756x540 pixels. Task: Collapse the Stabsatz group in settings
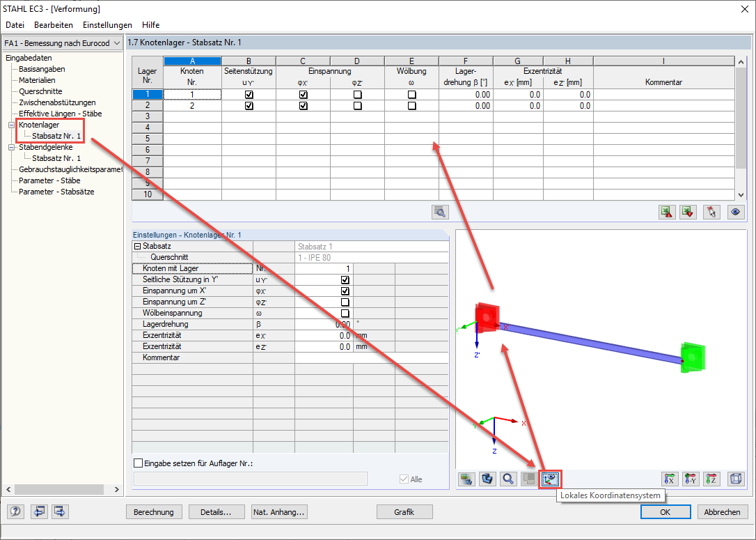(137, 246)
